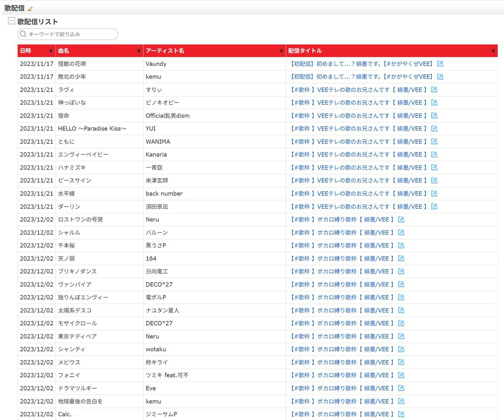Open external link icon in 太陽系デスコ row
Image resolution: width=504 pixels, height=420 pixels.
click(x=401, y=310)
